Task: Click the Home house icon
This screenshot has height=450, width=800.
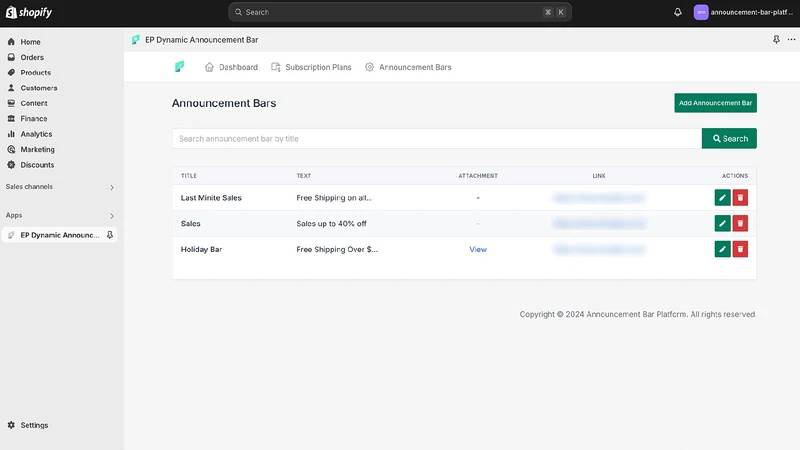Action: (x=11, y=42)
